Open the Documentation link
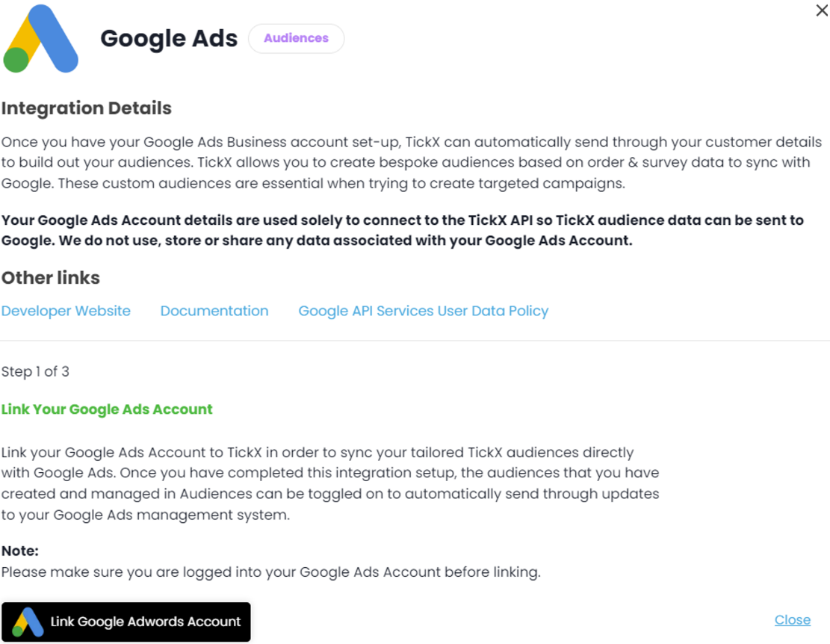 pyautogui.click(x=214, y=311)
